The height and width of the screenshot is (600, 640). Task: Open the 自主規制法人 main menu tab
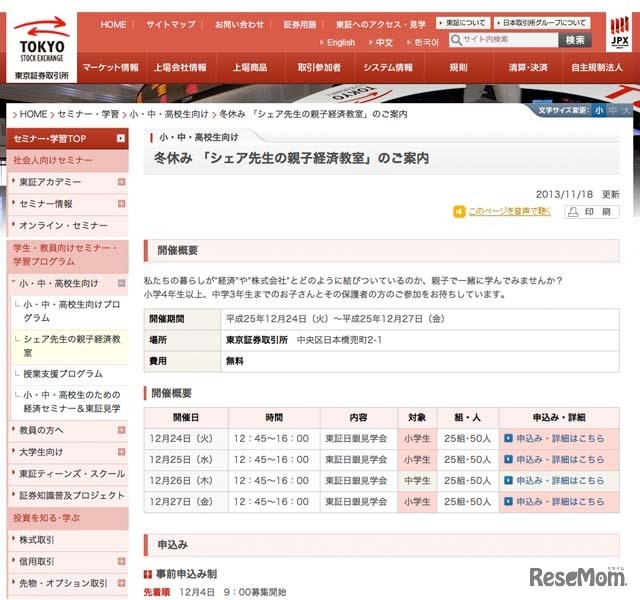(597, 67)
